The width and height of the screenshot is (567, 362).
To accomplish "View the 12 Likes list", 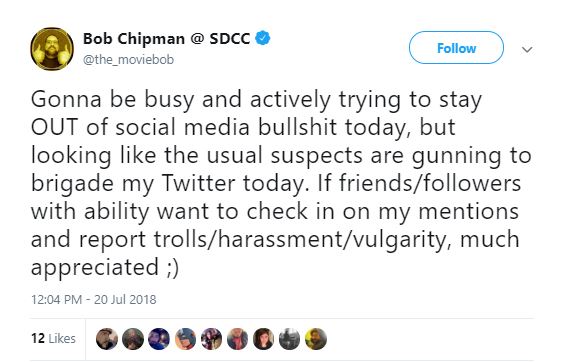I will (53, 338).
